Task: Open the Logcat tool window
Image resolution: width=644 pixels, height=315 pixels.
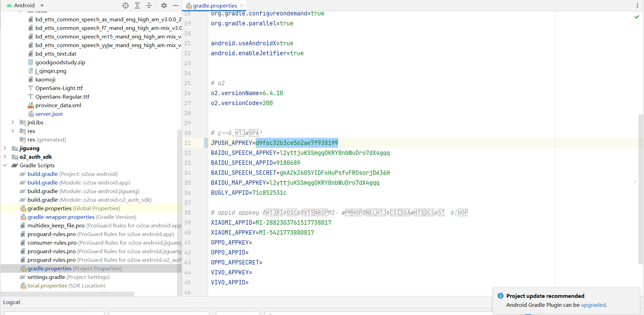Action: pyautogui.click(x=12, y=302)
